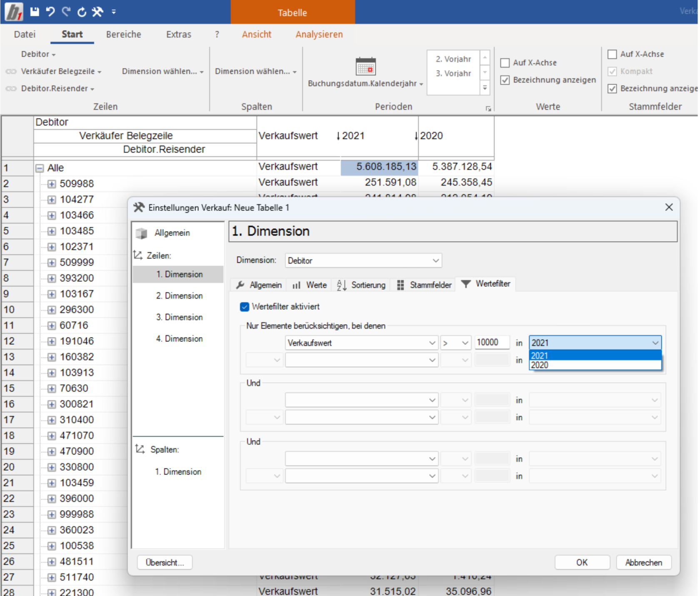Click the Redo arrow icon
700x596 pixels.
(66, 12)
